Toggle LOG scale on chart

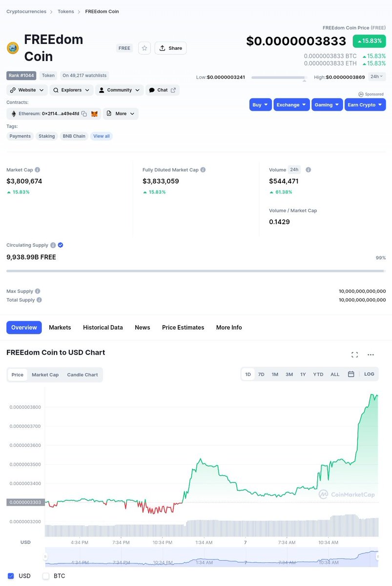coord(369,374)
